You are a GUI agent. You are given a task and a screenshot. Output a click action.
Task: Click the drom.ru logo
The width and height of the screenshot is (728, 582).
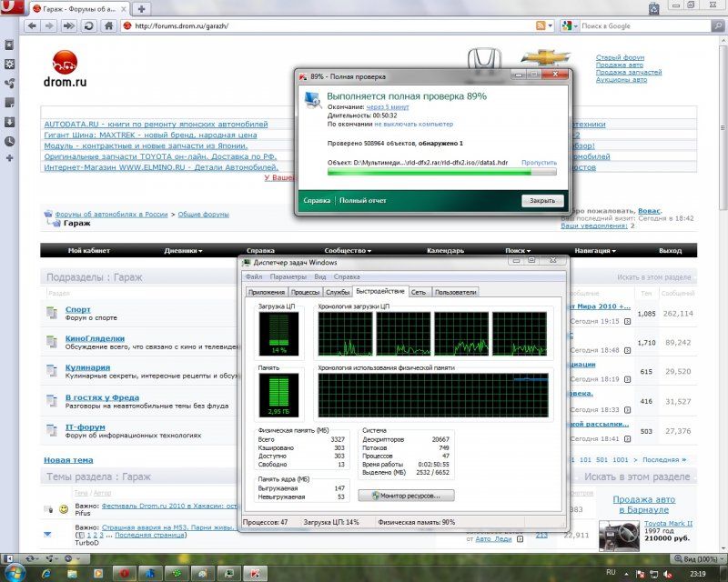pyautogui.click(x=65, y=69)
